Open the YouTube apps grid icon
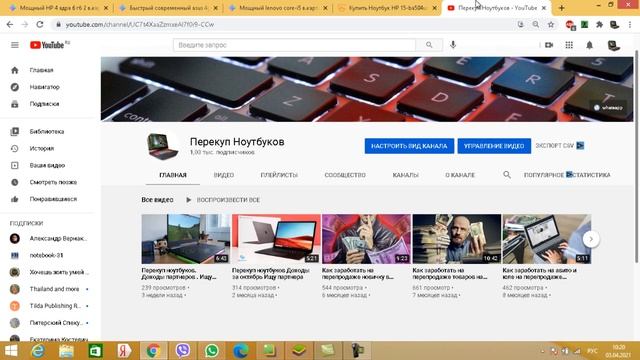640x360 pixels. tap(569, 45)
